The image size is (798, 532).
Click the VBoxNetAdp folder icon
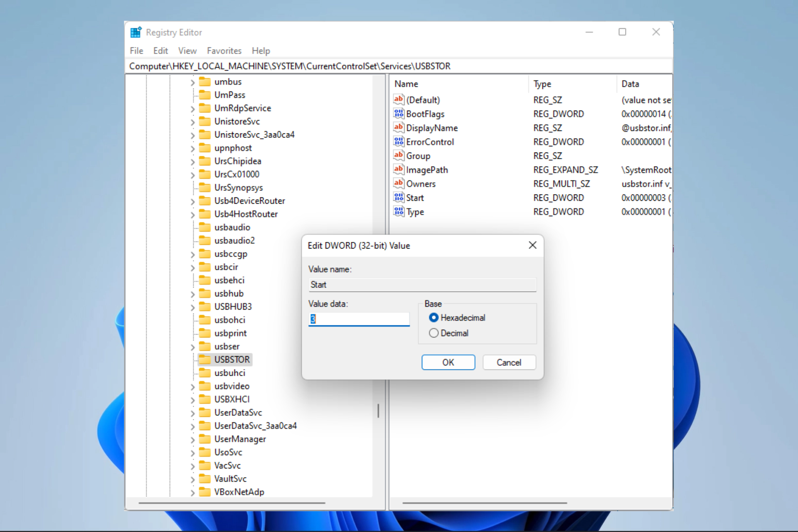pyautogui.click(x=204, y=492)
